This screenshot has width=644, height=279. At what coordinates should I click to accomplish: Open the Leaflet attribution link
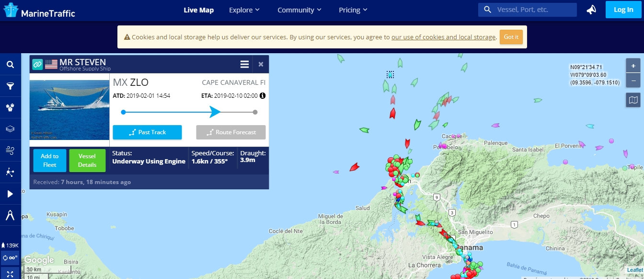[635, 270]
